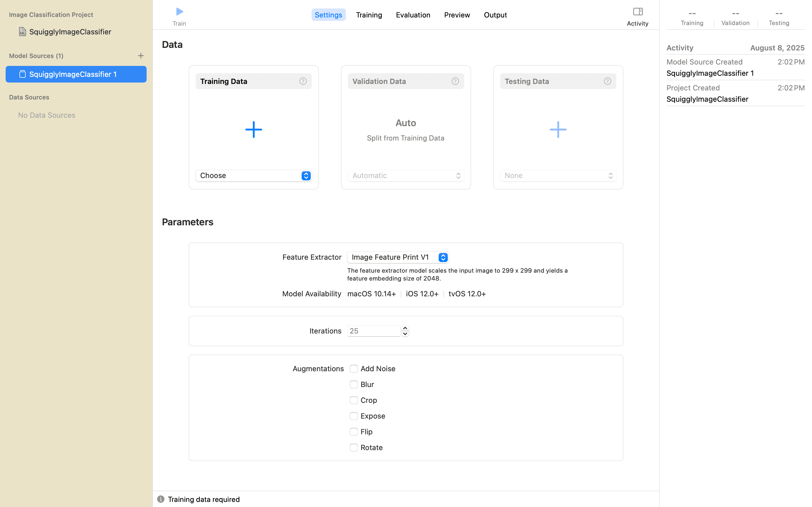Switch to the Output tab
812x507 pixels.
click(495, 15)
